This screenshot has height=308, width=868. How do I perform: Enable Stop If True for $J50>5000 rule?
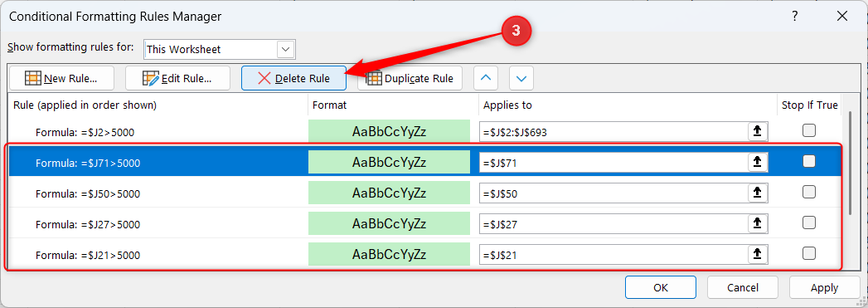(809, 193)
